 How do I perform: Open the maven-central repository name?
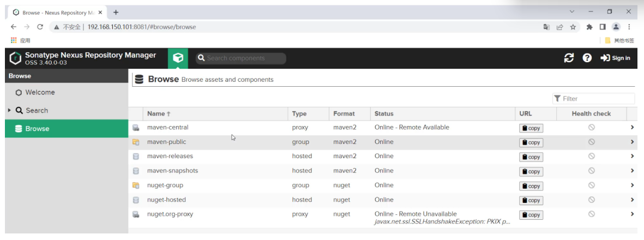pyautogui.click(x=167, y=128)
